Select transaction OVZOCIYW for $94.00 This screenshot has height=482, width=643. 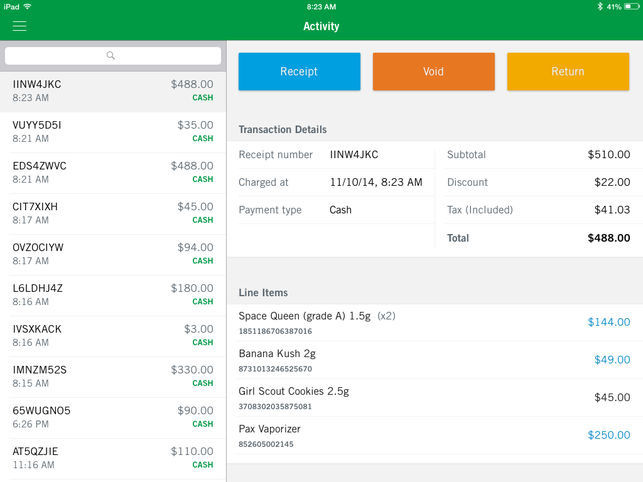pos(113,254)
